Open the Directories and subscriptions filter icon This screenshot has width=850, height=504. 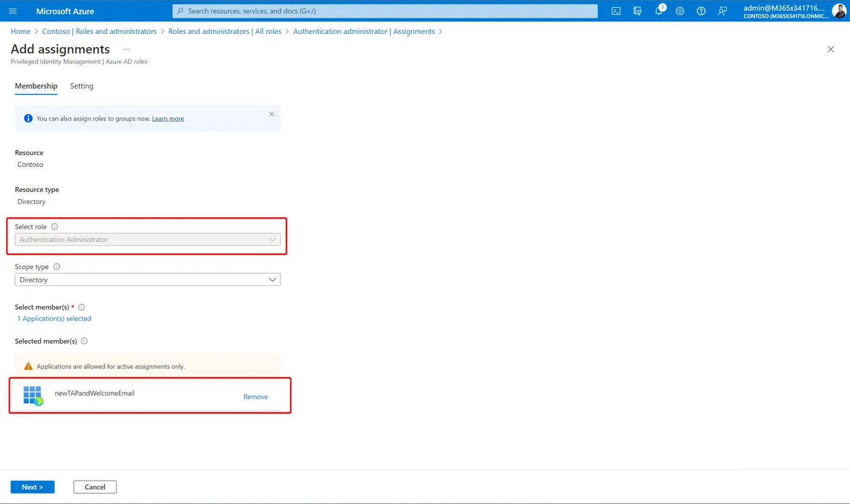(637, 11)
